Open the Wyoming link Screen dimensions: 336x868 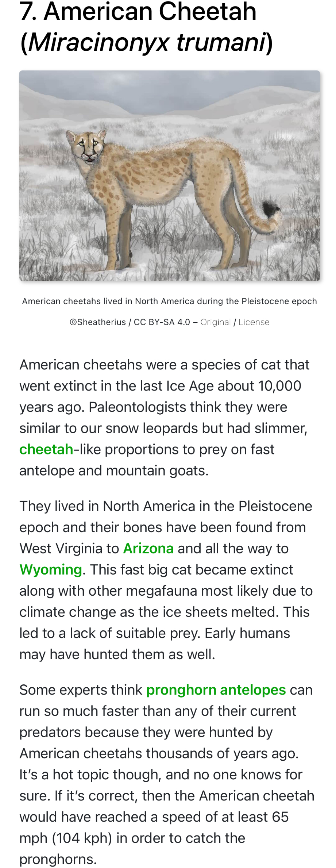pos(51,570)
